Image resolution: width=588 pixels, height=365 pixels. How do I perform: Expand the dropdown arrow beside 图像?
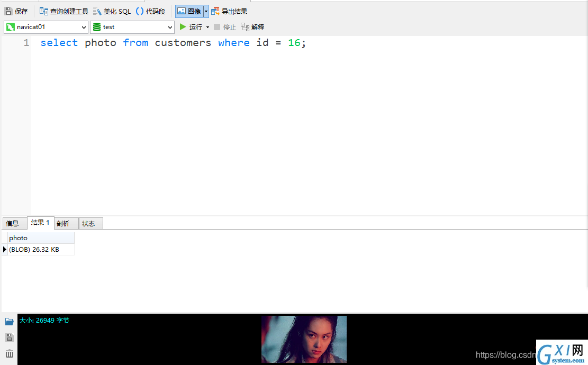click(206, 11)
